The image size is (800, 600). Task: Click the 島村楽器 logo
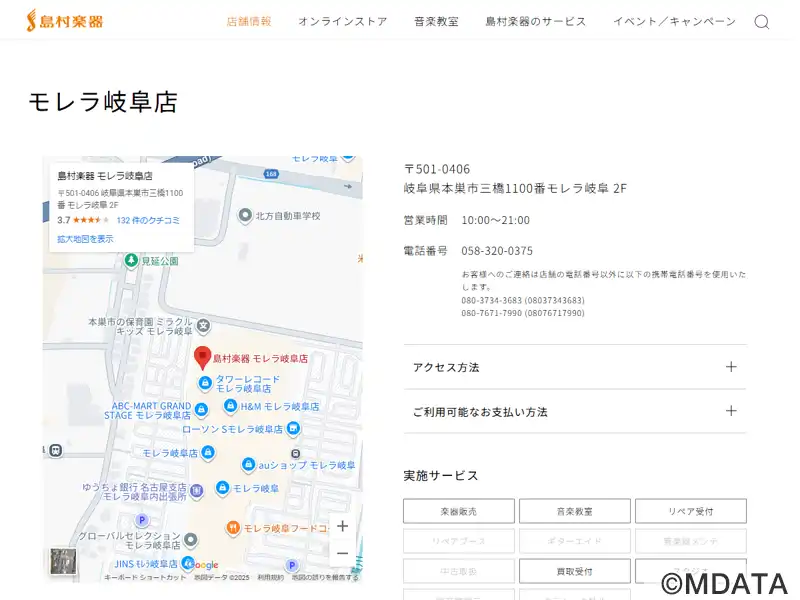(65, 21)
